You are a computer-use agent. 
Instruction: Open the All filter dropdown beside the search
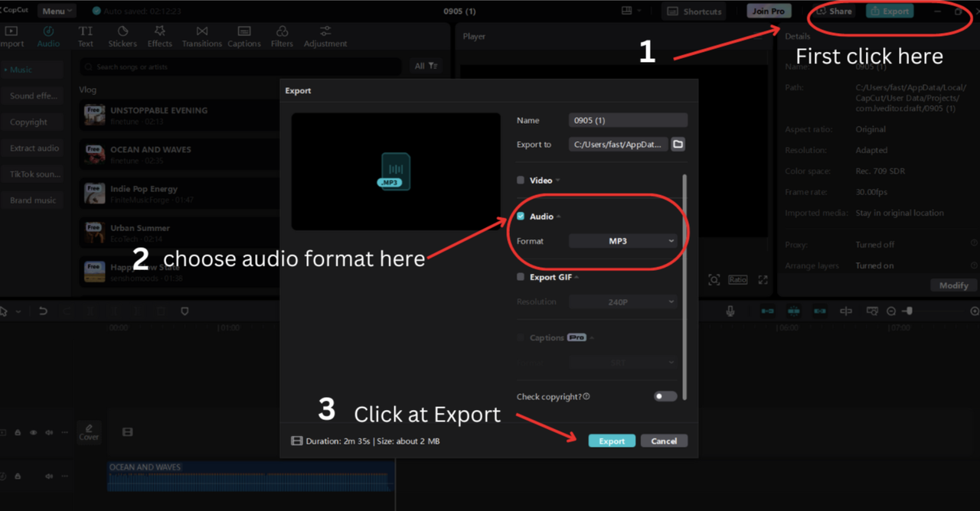[426, 66]
